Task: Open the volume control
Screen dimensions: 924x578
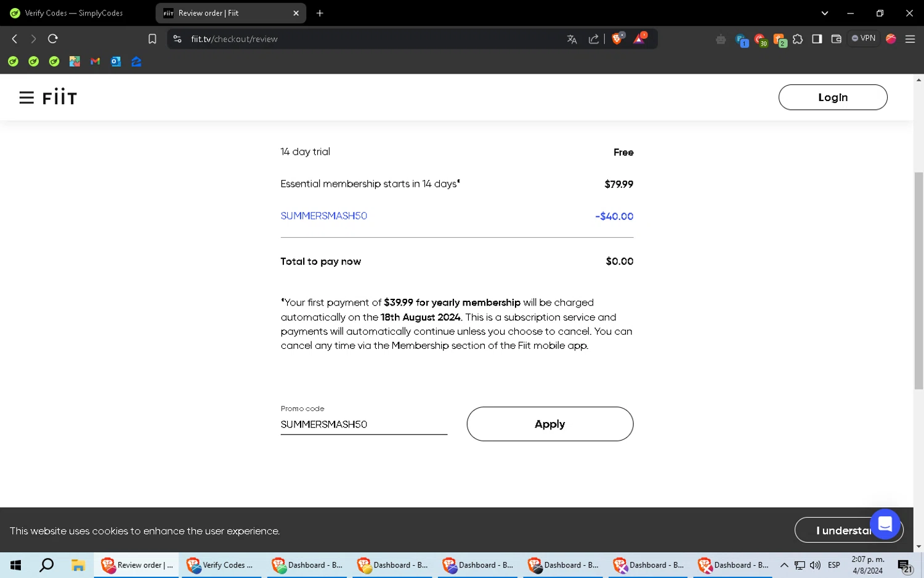Action: pyautogui.click(x=815, y=565)
